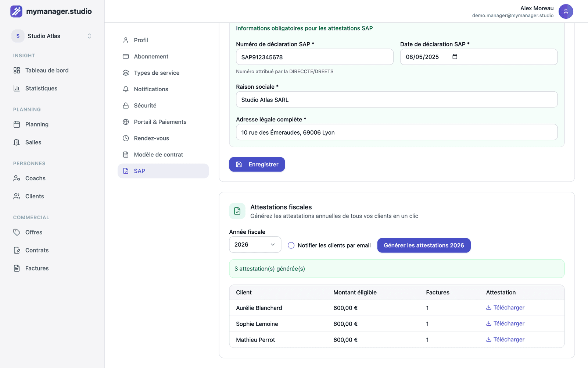Image resolution: width=588 pixels, height=368 pixels.
Task: Click the Abonnement card icon
Action: click(126, 56)
